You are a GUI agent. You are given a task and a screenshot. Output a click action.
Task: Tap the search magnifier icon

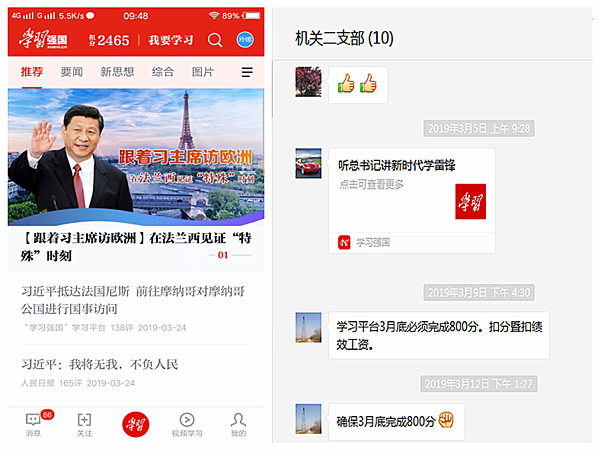click(215, 40)
